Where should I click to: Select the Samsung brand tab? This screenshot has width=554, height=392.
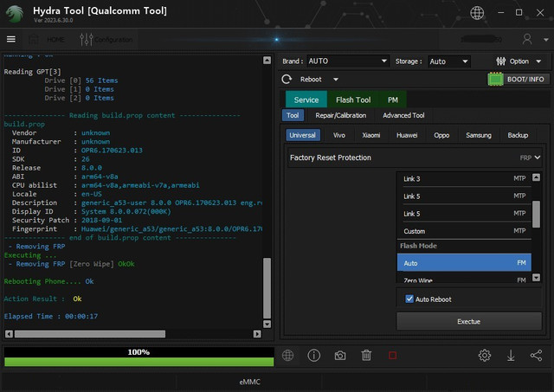click(x=479, y=135)
